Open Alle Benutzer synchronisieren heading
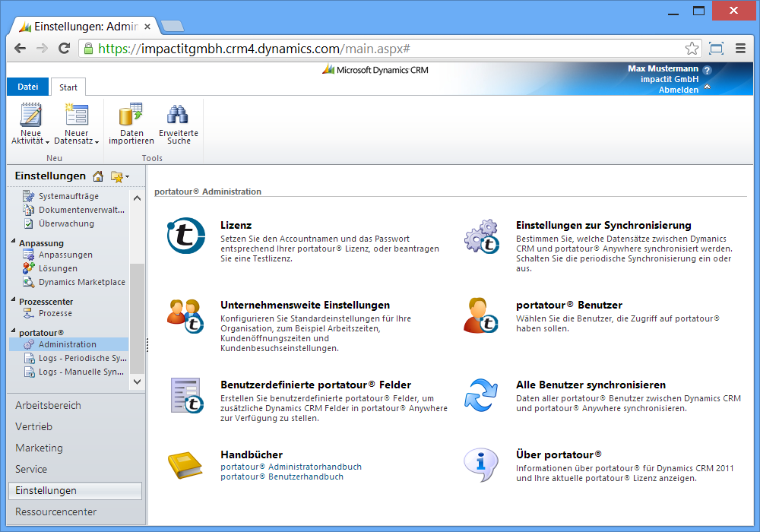Screen dimensions: 760x532 tap(591, 385)
